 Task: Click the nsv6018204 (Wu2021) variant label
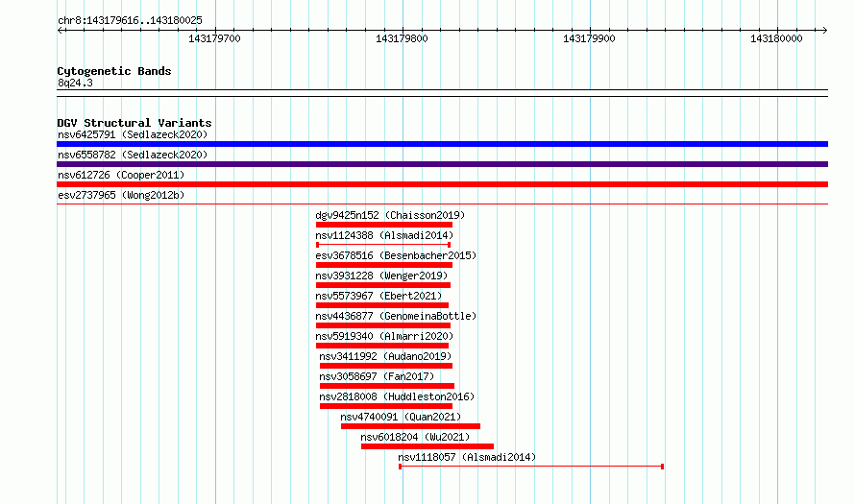tap(415, 437)
